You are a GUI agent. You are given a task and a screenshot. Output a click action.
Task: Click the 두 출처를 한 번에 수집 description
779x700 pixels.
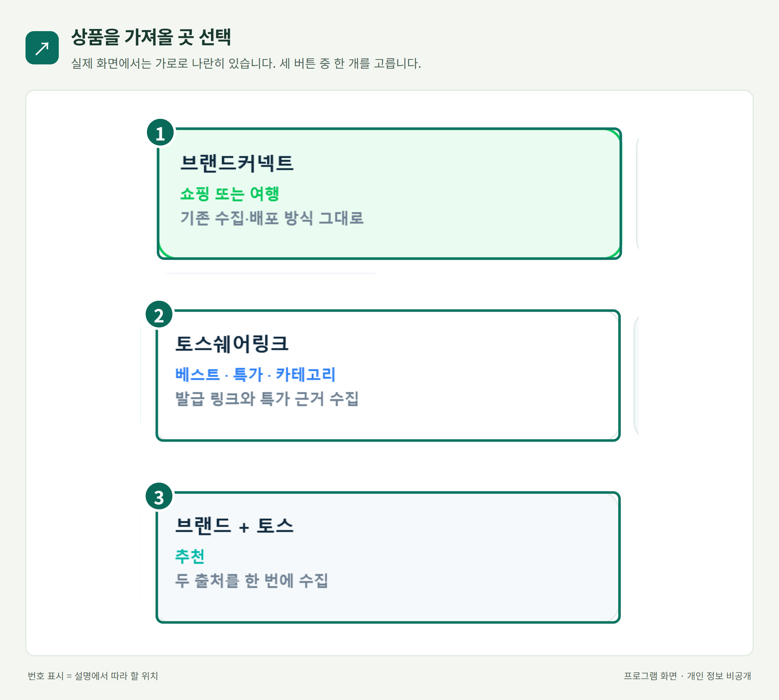coord(252,581)
